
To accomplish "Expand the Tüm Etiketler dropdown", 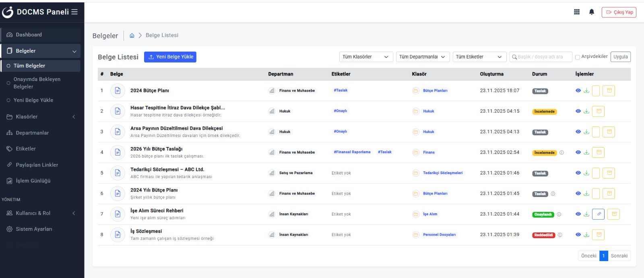I will [x=479, y=57].
